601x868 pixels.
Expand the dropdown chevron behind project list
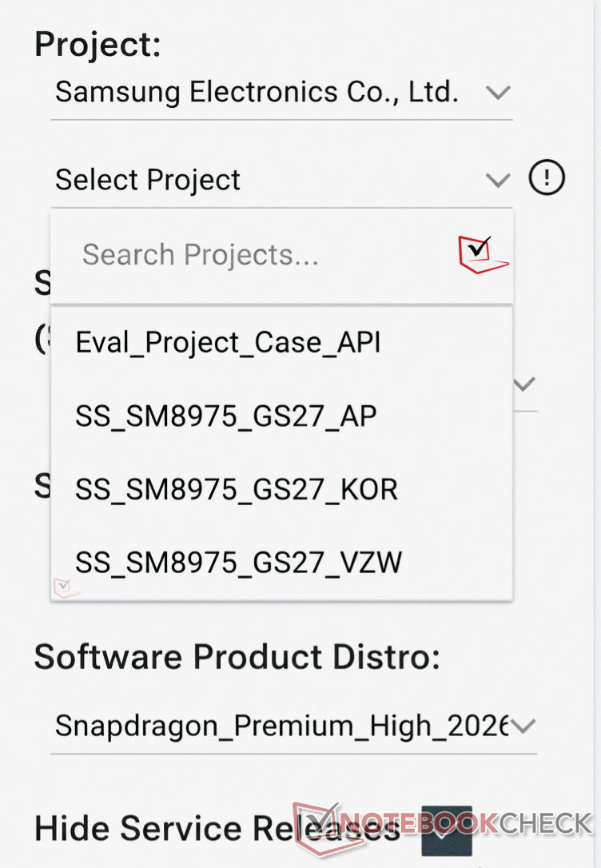point(524,384)
